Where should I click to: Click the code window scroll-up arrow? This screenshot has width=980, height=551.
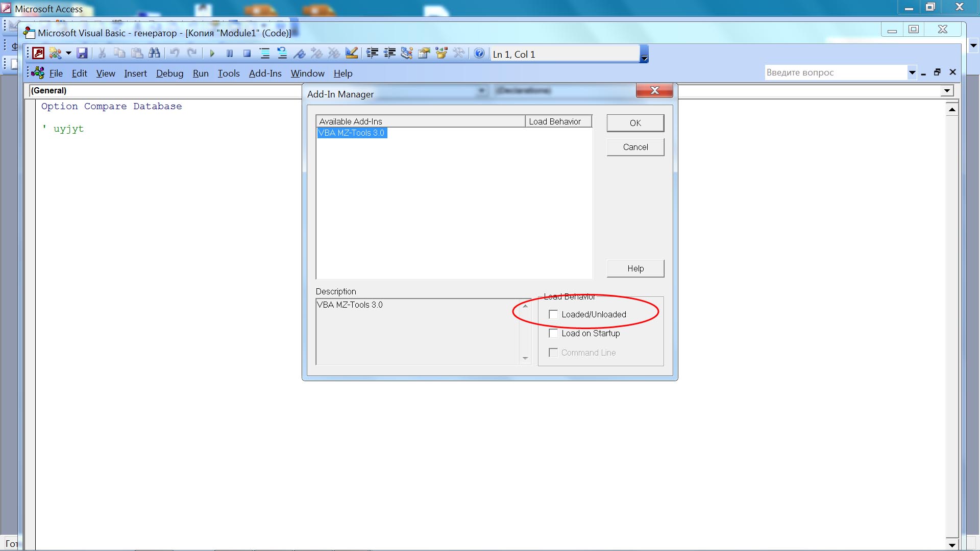[x=952, y=109]
